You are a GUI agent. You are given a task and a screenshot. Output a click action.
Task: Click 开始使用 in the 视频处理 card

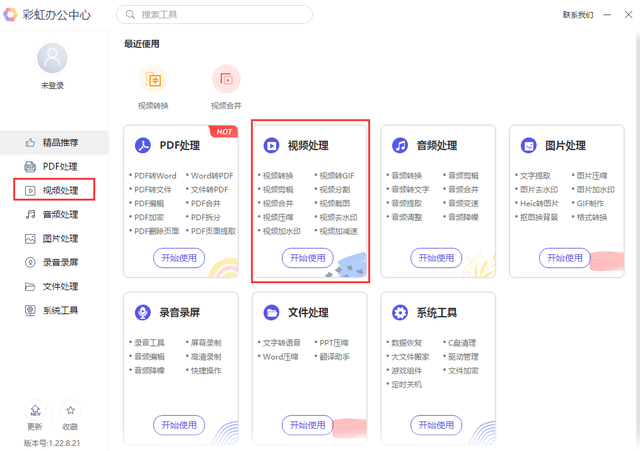(x=307, y=258)
